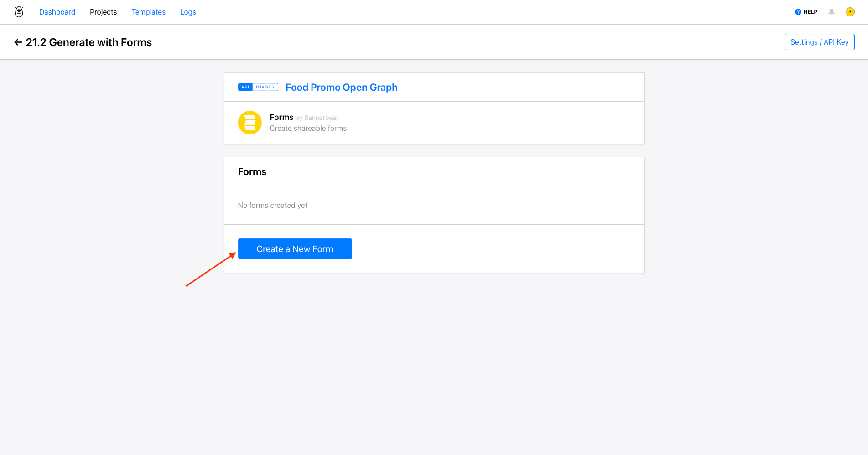This screenshot has width=868, height=455.
Task: Go to the Dashboard
Action: [57, 12]
